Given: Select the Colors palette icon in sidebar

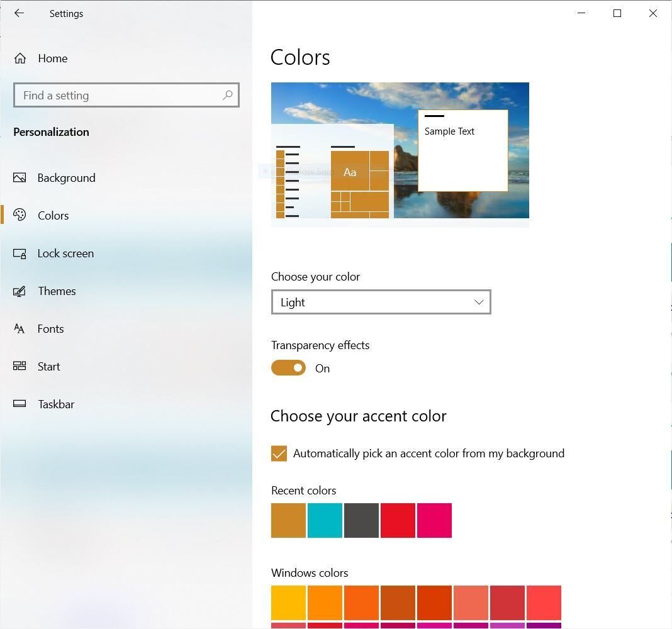Looking at the screenshot, I should (x=20, y=215).
